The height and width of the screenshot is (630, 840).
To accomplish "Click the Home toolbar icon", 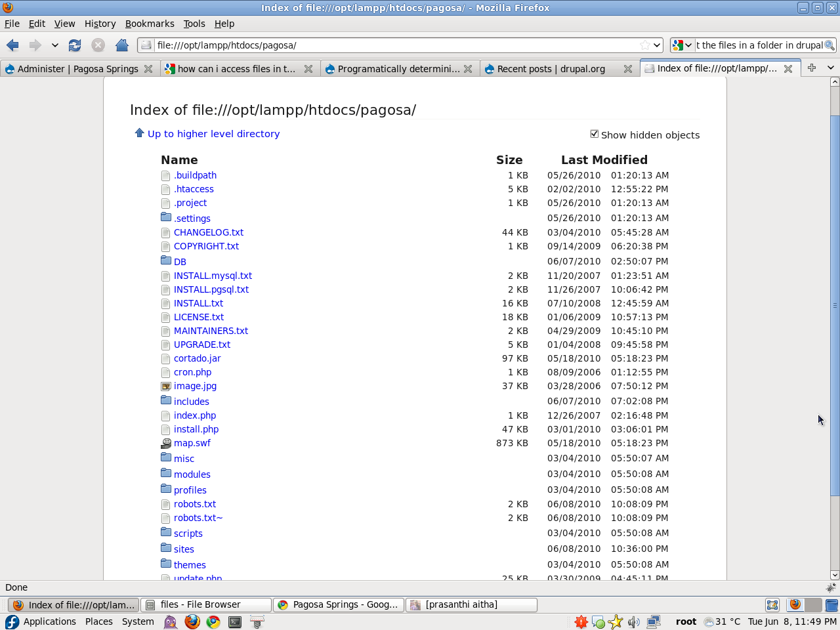I will [x=122, y=45].
